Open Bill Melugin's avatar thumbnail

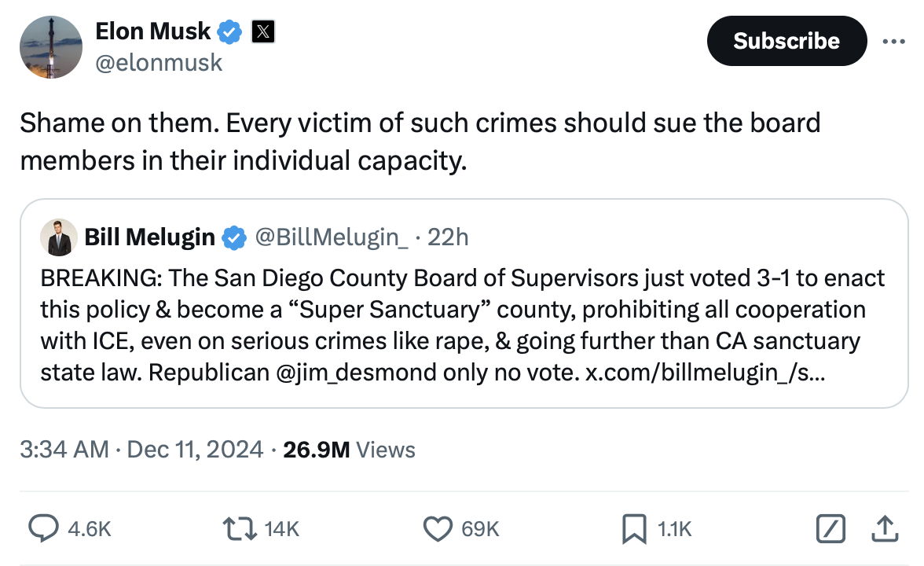[59, 237]
